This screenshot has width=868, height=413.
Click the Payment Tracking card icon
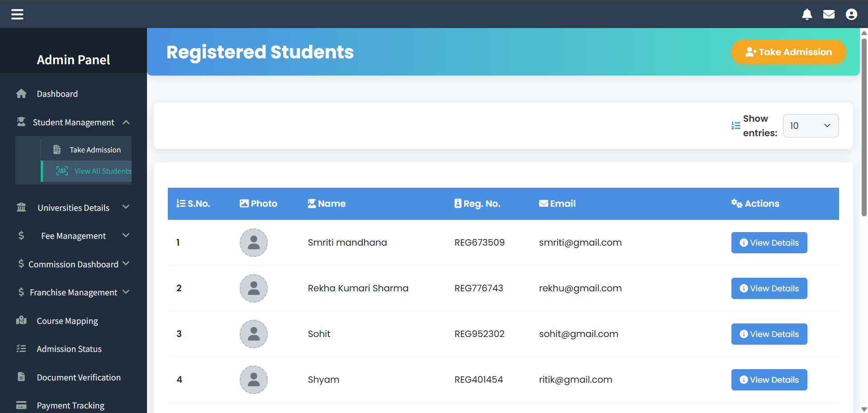tap(21, 405)
